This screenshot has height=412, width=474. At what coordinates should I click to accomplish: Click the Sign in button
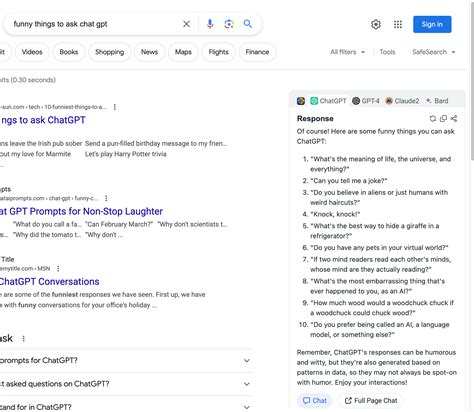[x=432, y=24]
